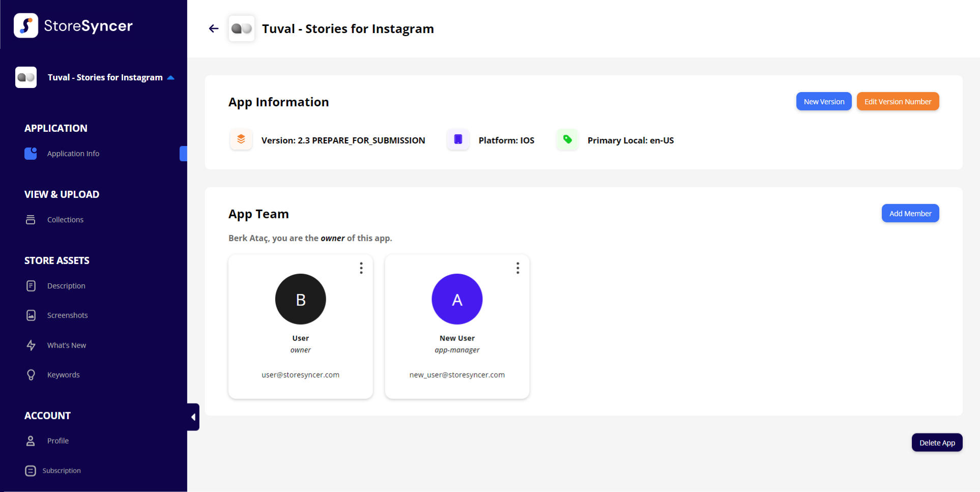Navigate to What's New page
The height and width of the screenshot is (492, 980).
pyautogui.click(x=67, y=345)
